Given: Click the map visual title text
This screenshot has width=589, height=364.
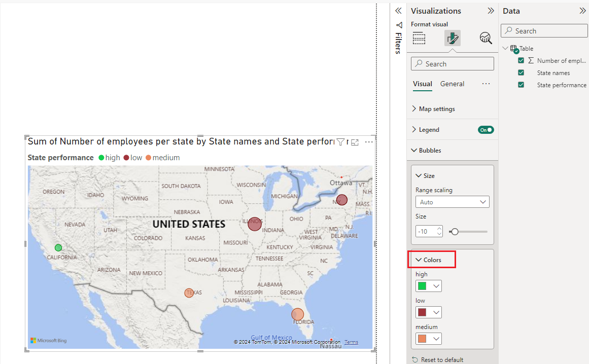Looking at the screenshot, I should 181,141.
